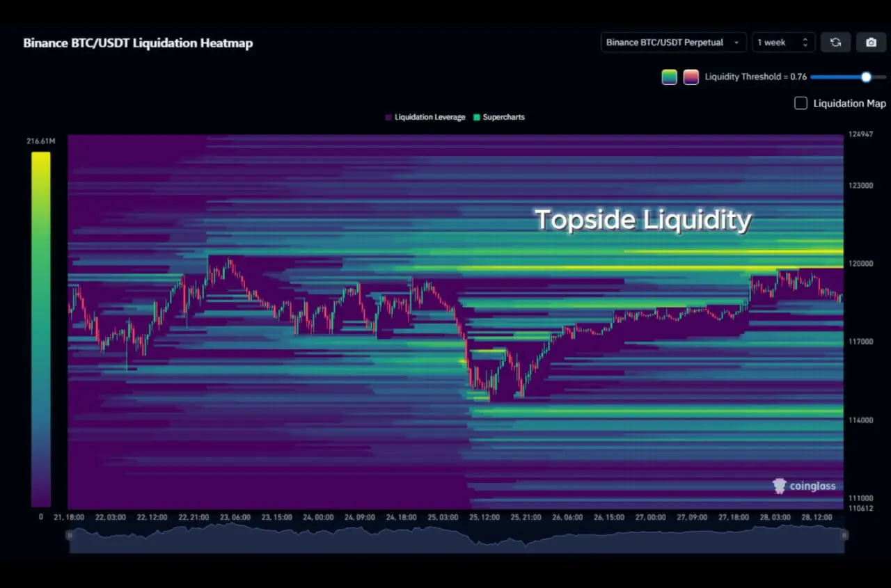Open the 1 week time range selector

coord(783,42)
